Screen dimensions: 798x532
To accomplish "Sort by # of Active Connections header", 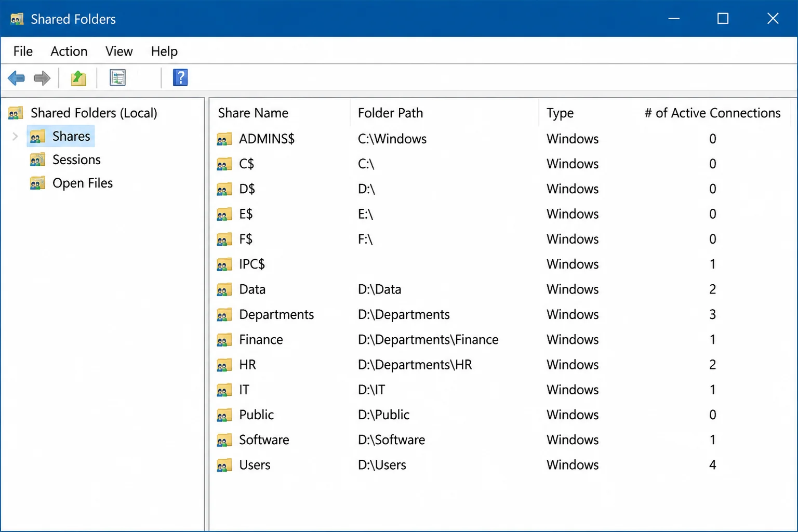I will [712, 113].
